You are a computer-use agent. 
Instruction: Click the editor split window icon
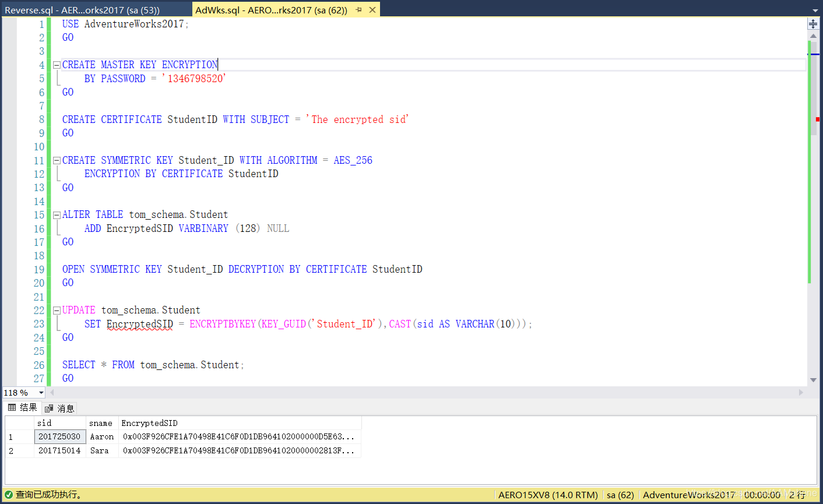(x=813, y=24)
